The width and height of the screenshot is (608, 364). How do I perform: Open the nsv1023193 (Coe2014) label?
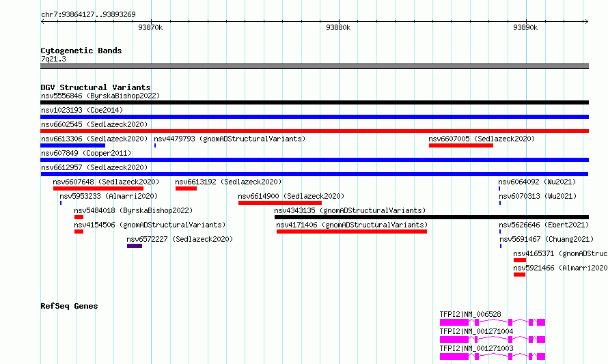point(82,110)
